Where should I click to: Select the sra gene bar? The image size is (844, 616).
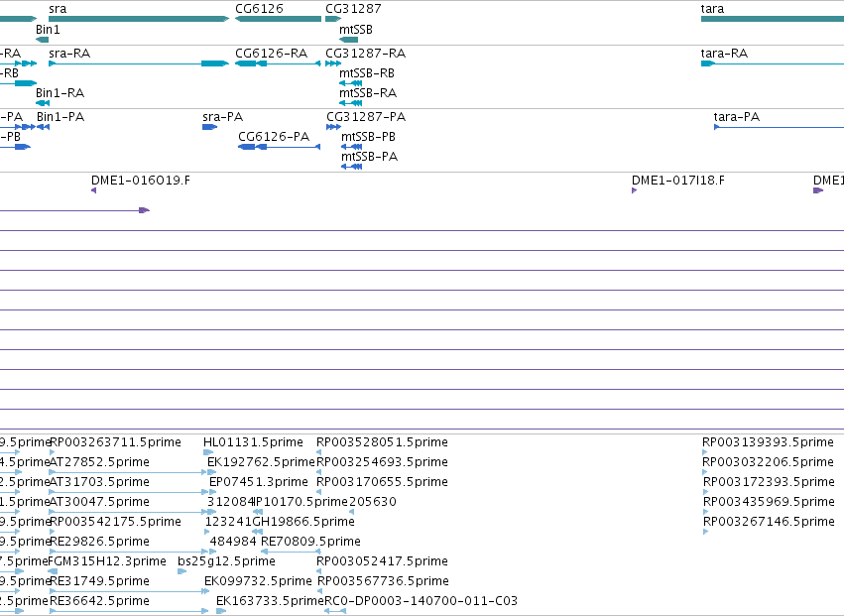[x=139, y=19]
